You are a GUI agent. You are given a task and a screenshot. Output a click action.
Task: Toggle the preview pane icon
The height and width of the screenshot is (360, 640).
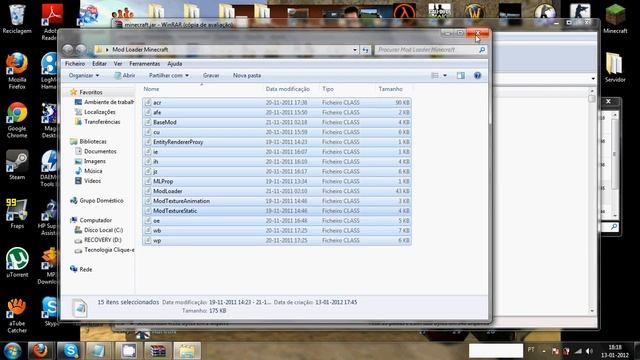click(x=461, y=76)
